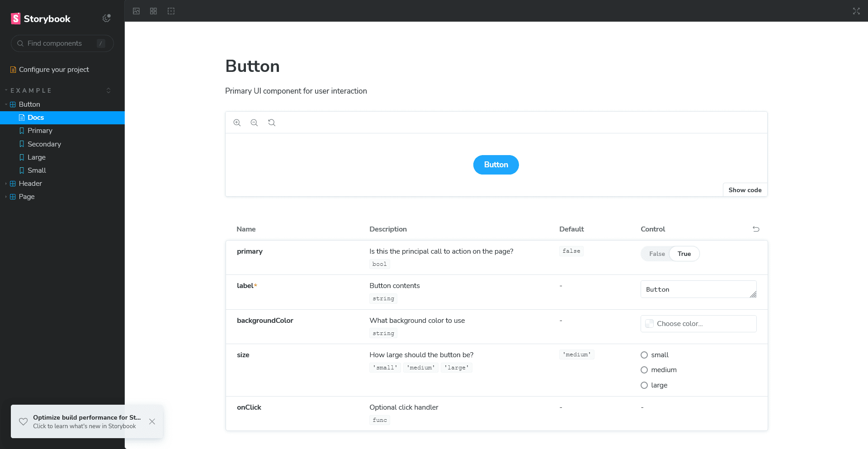The width and height of the screenshot is (868, 449).
Task: Dismiss the Storybook notification
Action: [152, 421]
